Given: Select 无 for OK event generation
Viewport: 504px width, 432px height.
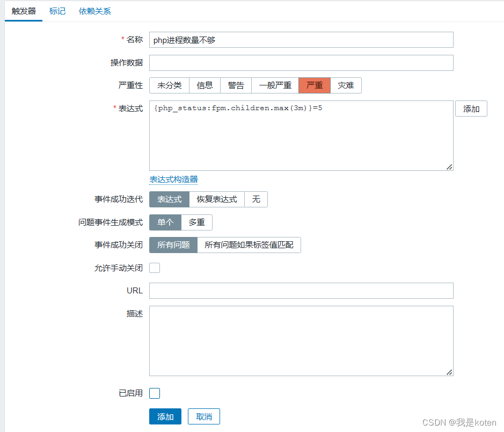Looking at the screenshot, I should [x=256, y=199].
